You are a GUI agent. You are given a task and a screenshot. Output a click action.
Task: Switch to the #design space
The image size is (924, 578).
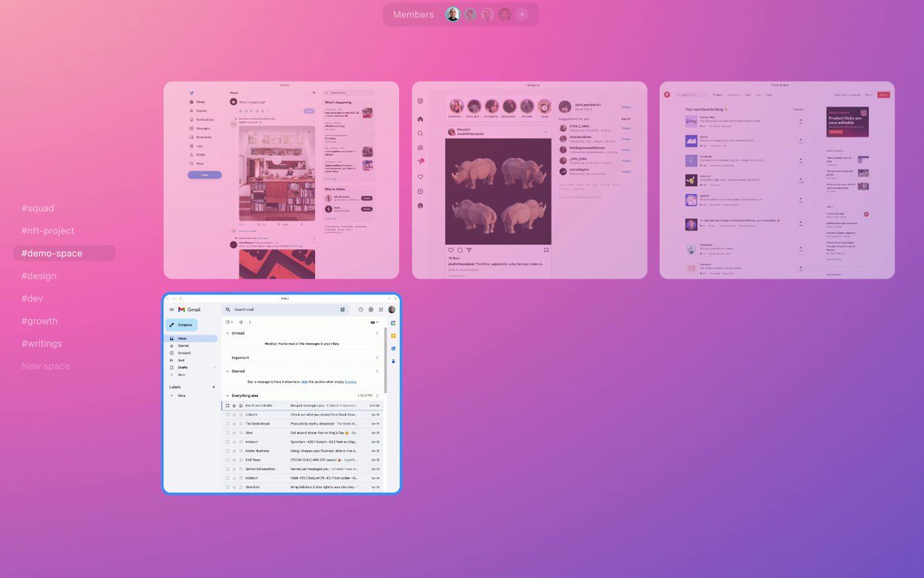39,276
